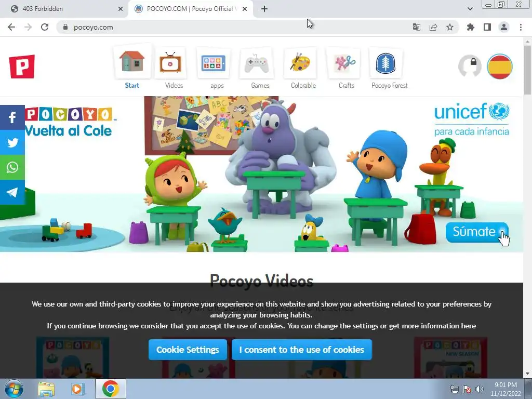Click the Action Center flag tray icon
Image resolution: width=532 pixels, height=399 pixels.
click(x=467, y=389)
